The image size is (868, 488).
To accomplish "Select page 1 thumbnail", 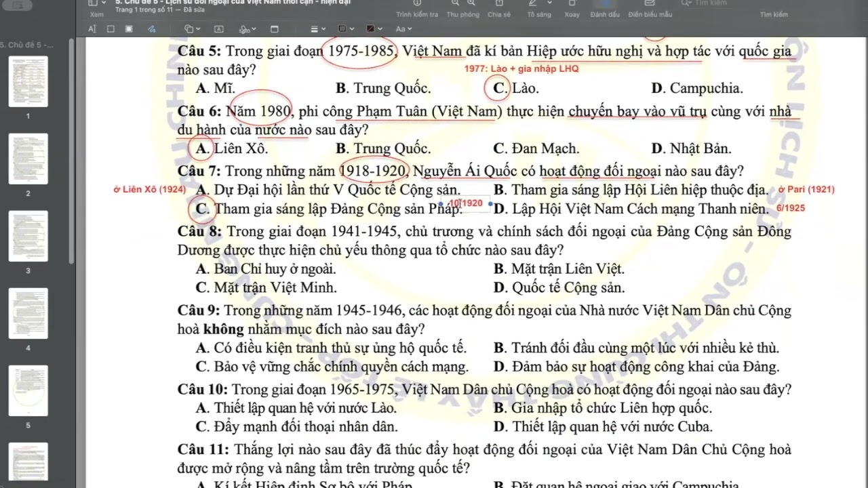I will 28,81.
